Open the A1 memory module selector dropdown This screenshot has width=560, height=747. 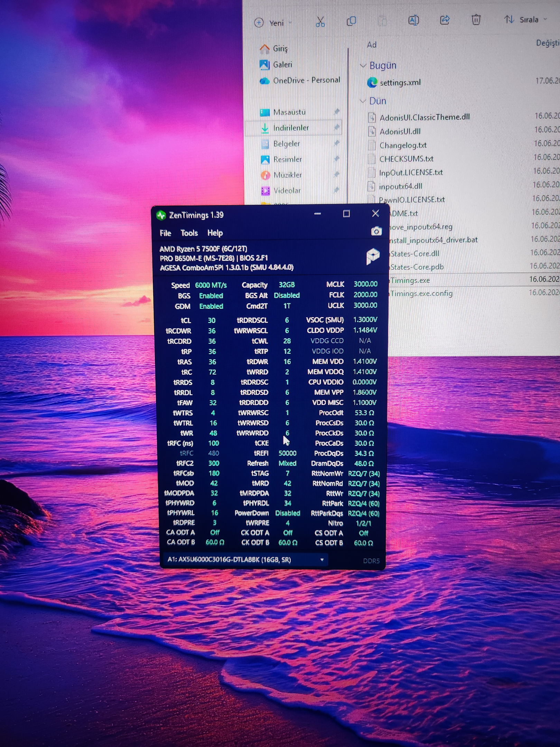(x=245, y=560)
